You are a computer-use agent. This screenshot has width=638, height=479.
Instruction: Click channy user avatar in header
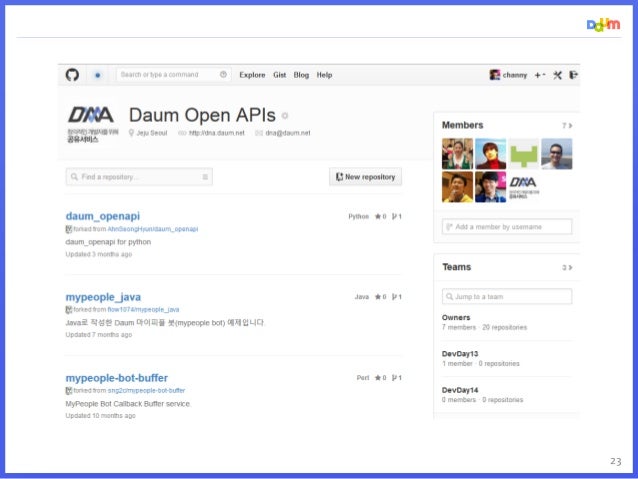click(495, 75)
